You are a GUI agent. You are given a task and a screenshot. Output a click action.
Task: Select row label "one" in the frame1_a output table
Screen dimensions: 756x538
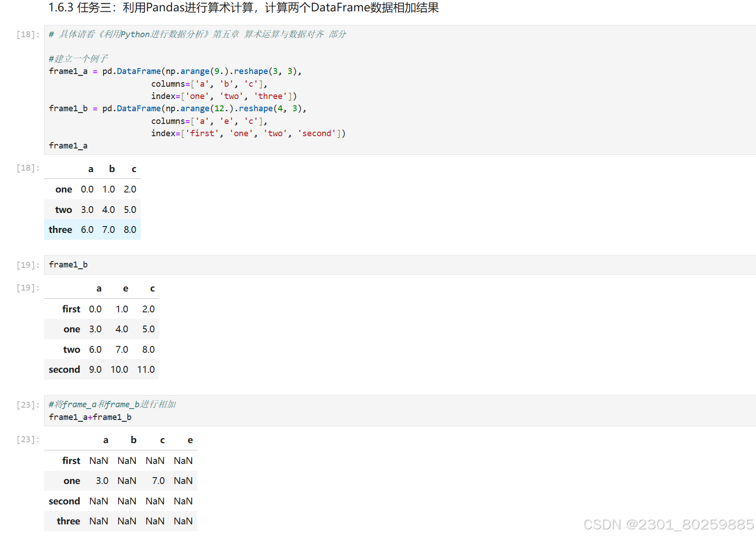point(64,189)
